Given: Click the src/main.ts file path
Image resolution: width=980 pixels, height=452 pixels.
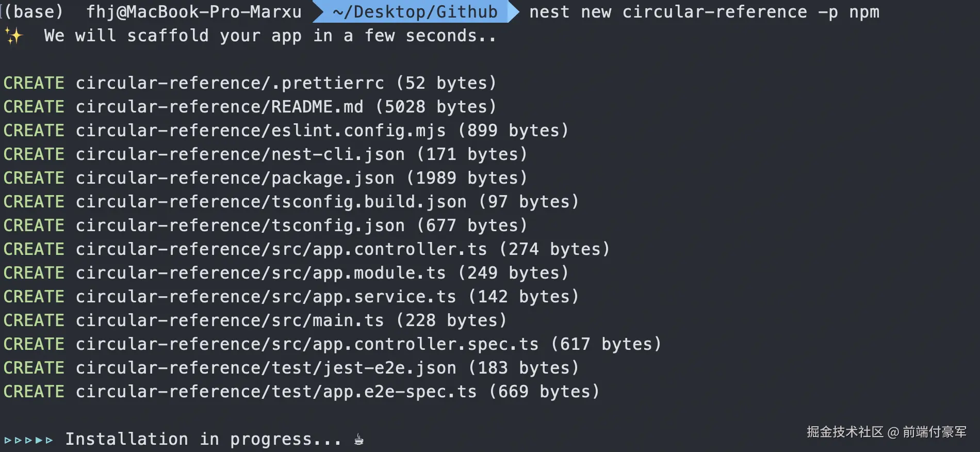Looking at the screenshot, I should coord(230,320).
